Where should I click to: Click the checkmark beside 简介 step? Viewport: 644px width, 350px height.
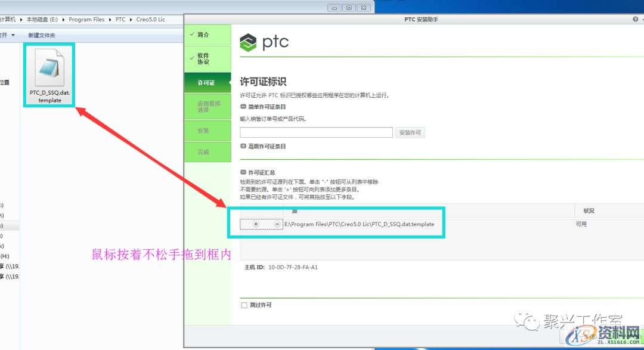[194, 35]
